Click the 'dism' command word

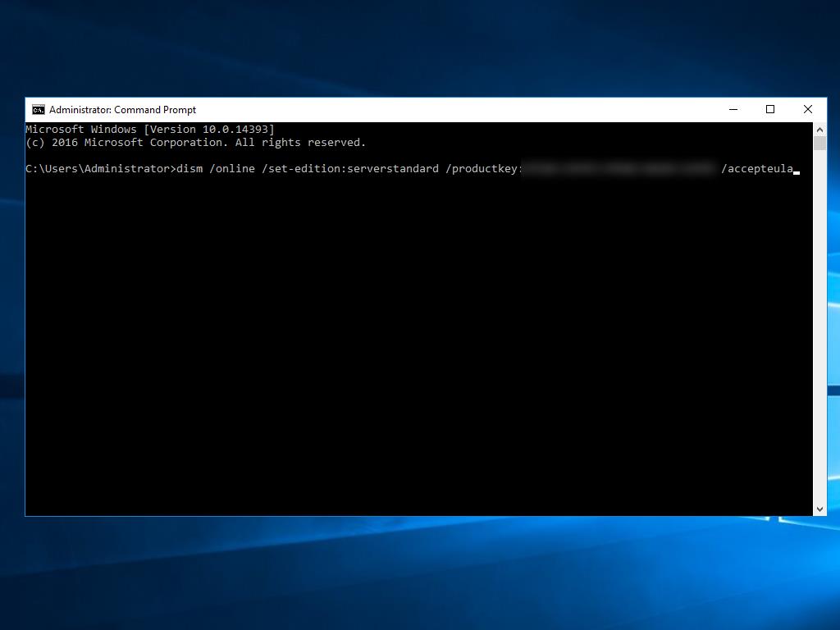point(189,169)
